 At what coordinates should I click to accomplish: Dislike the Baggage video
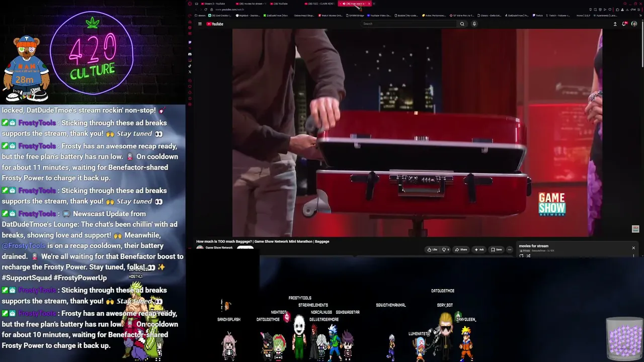[446, 249]
